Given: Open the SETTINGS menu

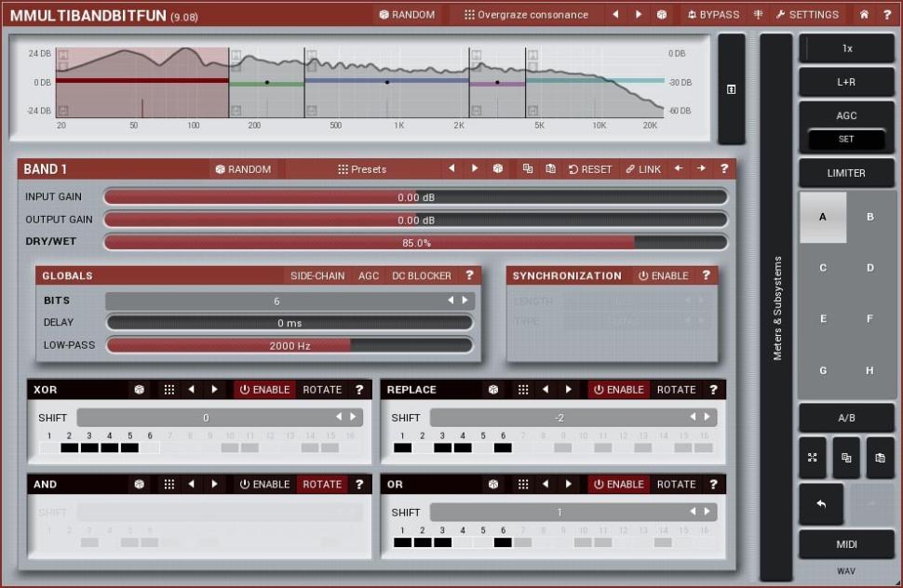Looking at the screenshot, I should (x=806, y=15).
